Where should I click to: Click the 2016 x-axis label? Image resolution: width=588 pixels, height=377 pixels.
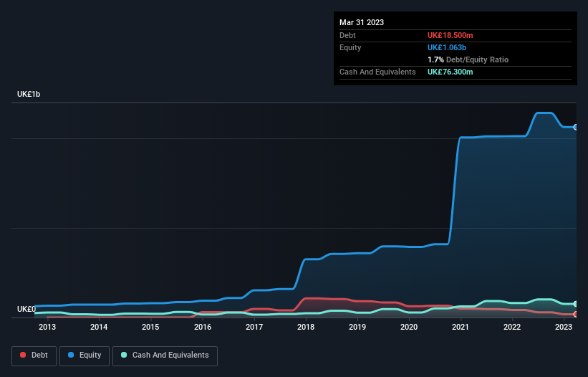coord(203,327)
